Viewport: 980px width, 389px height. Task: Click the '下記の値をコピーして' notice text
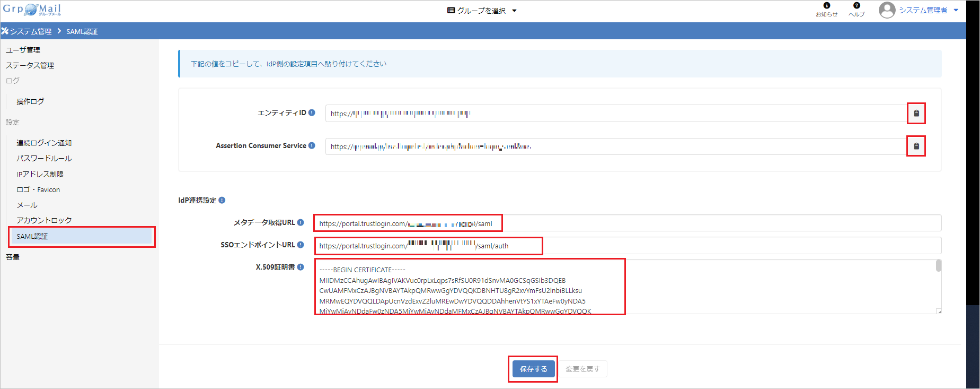(288, 64)
